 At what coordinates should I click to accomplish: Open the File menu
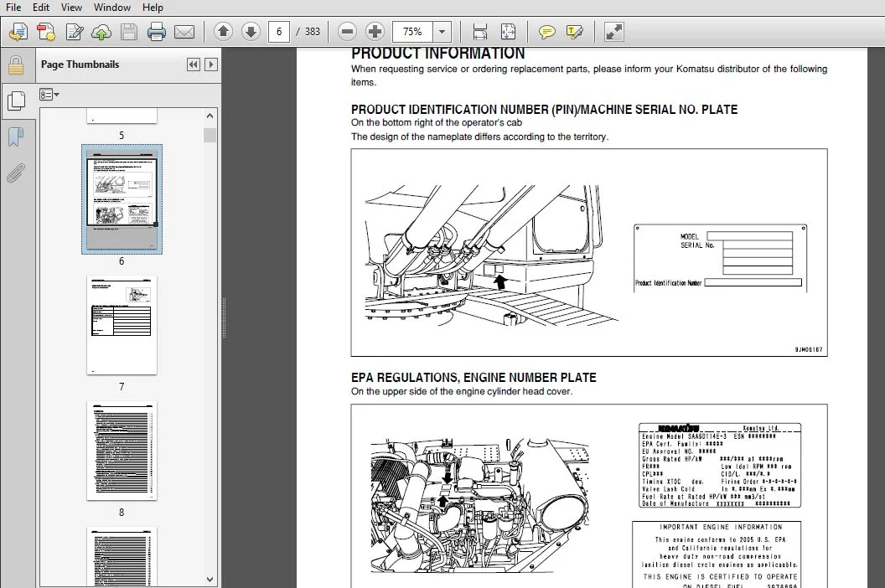(13, 8)
